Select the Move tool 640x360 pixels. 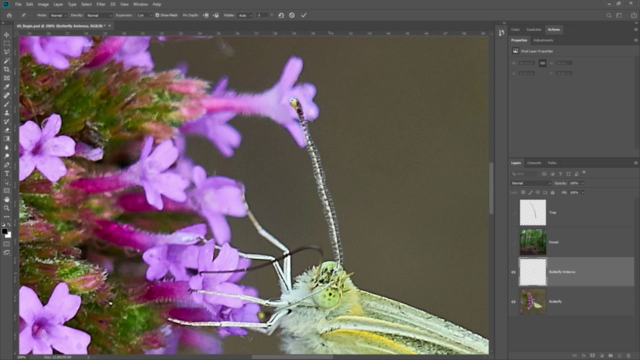tap(7, 35)
